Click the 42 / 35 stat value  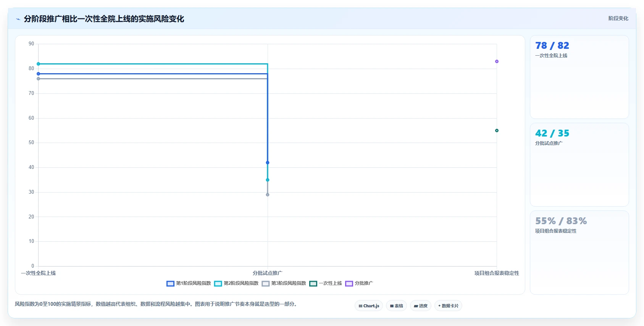pos(552,133)
